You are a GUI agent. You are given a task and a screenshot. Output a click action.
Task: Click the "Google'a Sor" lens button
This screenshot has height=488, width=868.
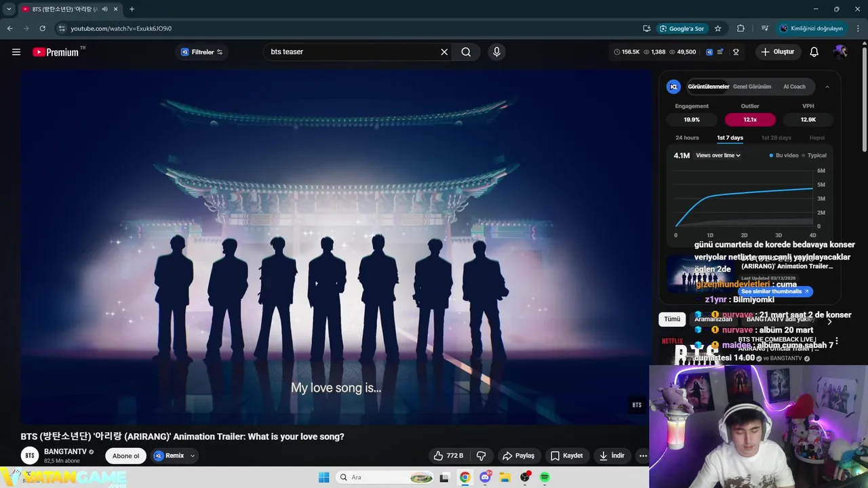pyautogui.click(x=682, y=28)
